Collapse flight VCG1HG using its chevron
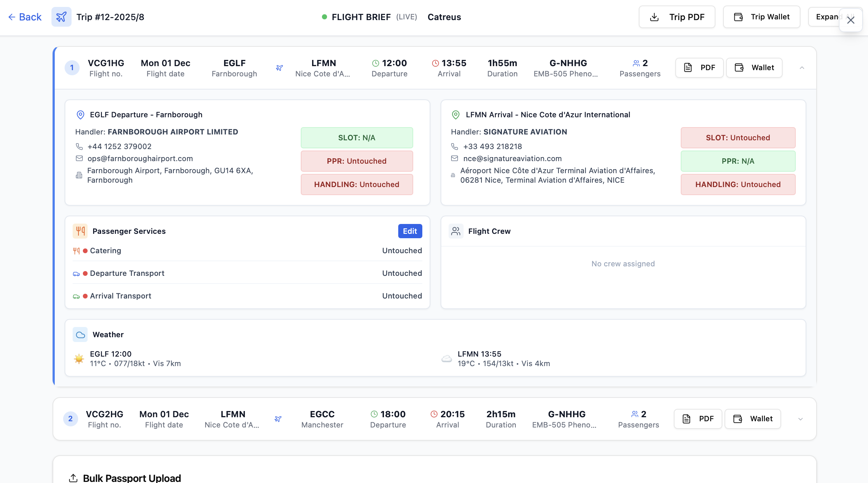This screenshot has width=868, height=483. (802, 68)
